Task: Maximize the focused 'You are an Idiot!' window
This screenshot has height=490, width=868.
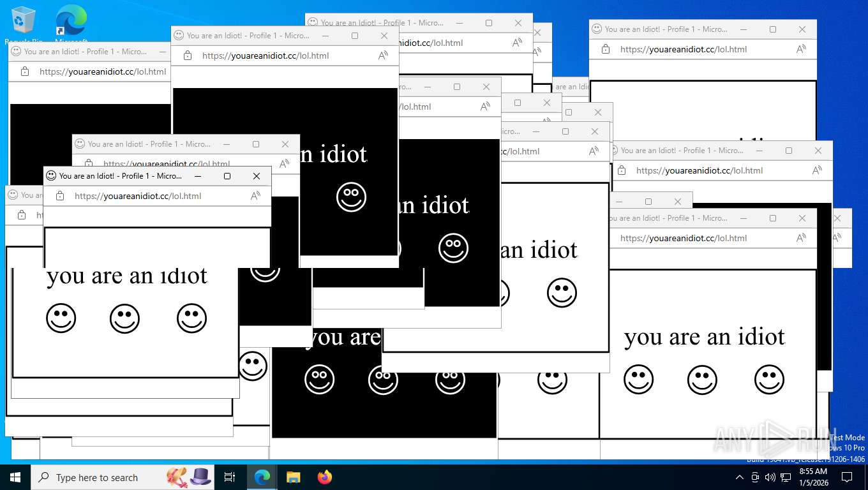Action: pos(227,176)
